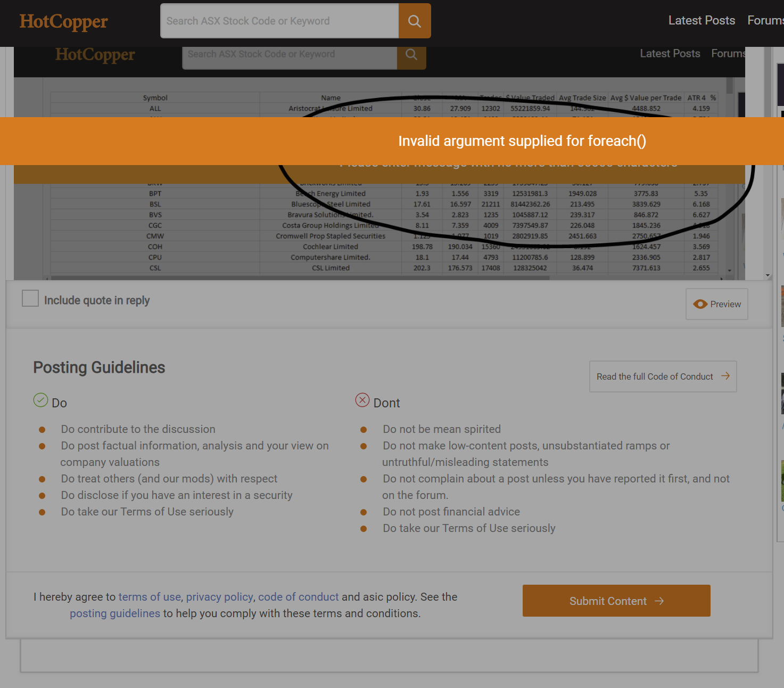Open the code of conduct link
Image resolution: width=784 pixels, height=688 pixels.
(x=299, y=597)
